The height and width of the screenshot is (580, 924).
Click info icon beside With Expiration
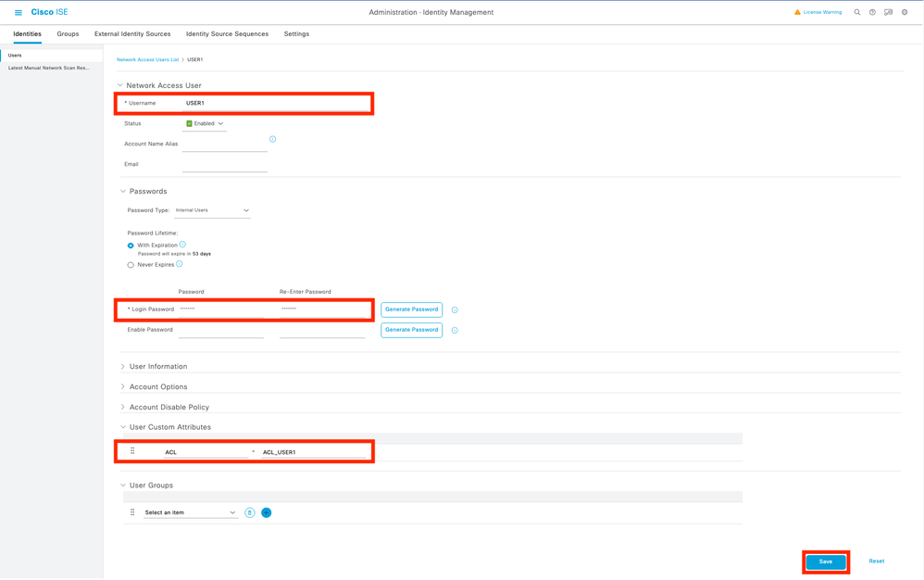pos(182,244)
